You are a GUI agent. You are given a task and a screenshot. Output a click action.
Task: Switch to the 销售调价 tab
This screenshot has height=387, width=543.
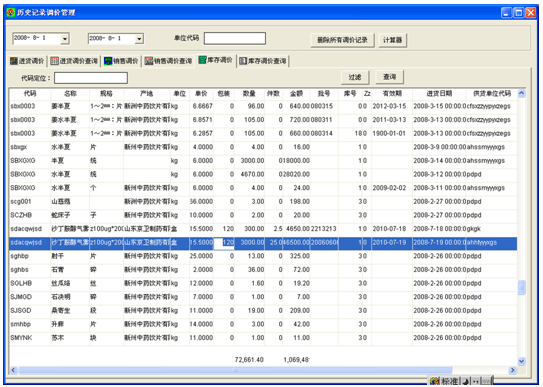121,61
